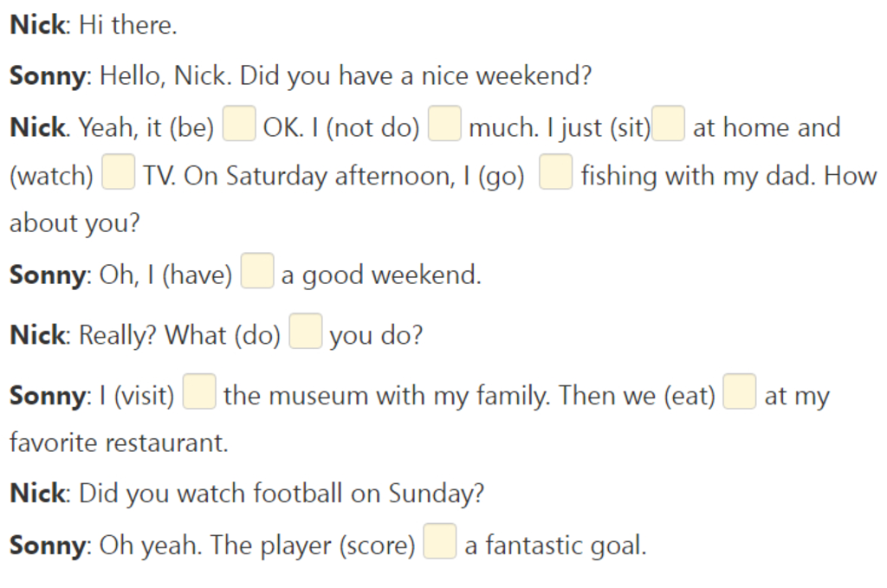
Task: Focus the blank after "(watch)" before TV
Action: pos(118,171)
